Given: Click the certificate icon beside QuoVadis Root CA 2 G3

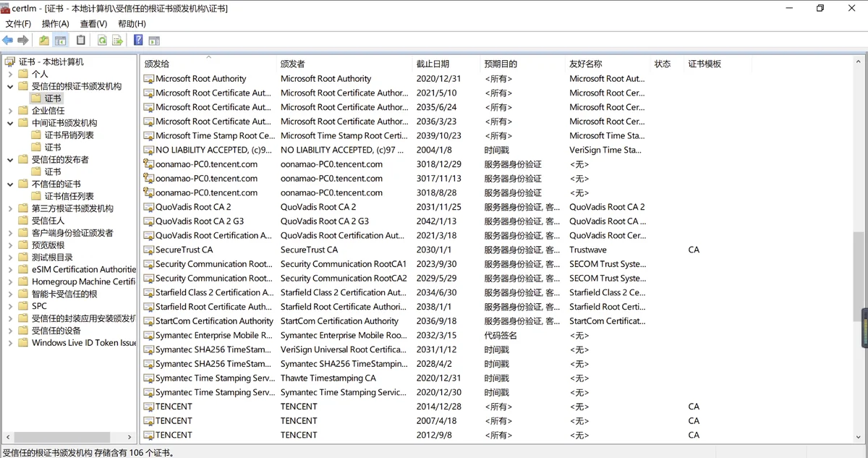Looking at the screenshot, I should click(x=149, y=221).
